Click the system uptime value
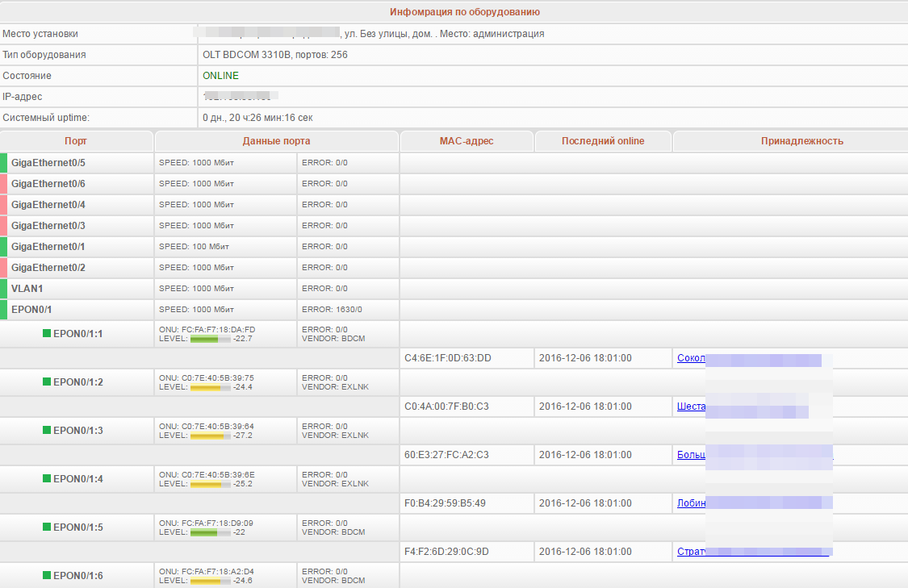The width and height of the screenshot is (908, 588). 257,118
